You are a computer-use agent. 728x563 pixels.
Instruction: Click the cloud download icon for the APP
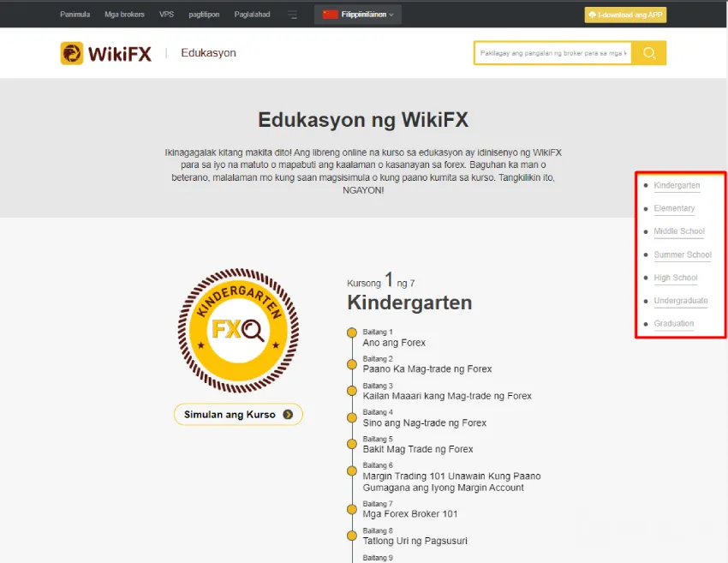592,15
